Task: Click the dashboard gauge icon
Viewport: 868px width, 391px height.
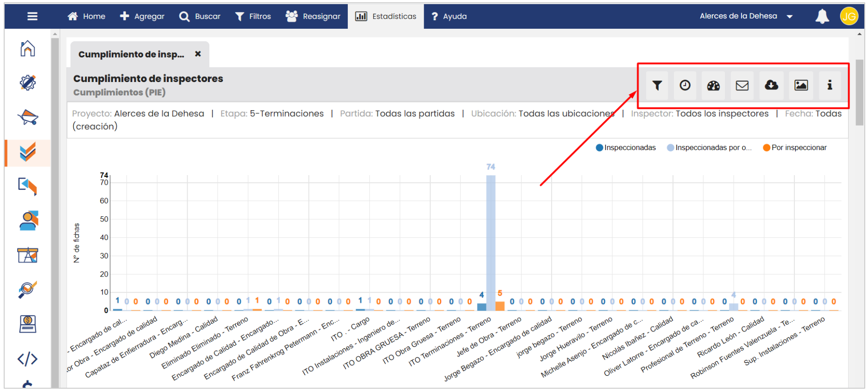Action: (713, 85)
